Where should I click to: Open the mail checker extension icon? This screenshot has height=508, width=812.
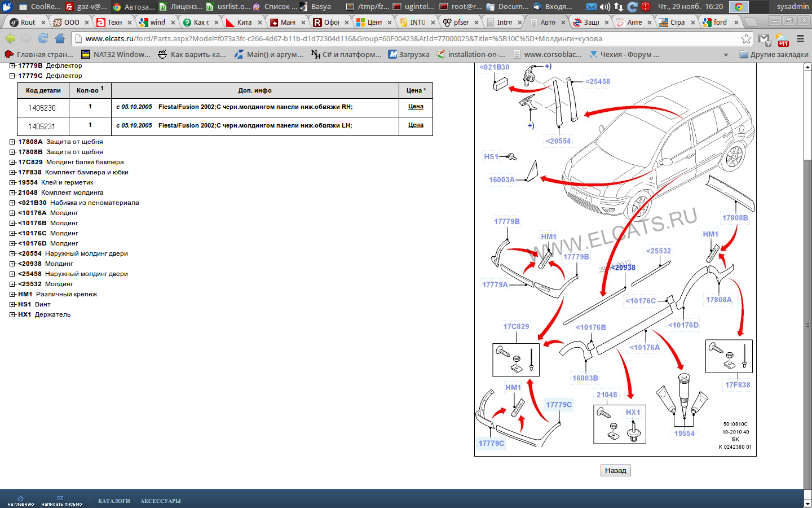coord(764,40)
